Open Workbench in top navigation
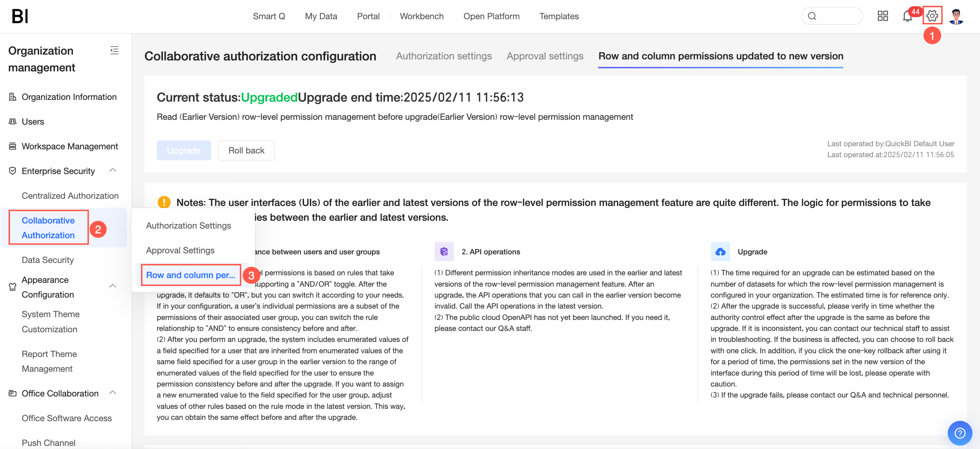The image size is (980, 449). point(421,16)
